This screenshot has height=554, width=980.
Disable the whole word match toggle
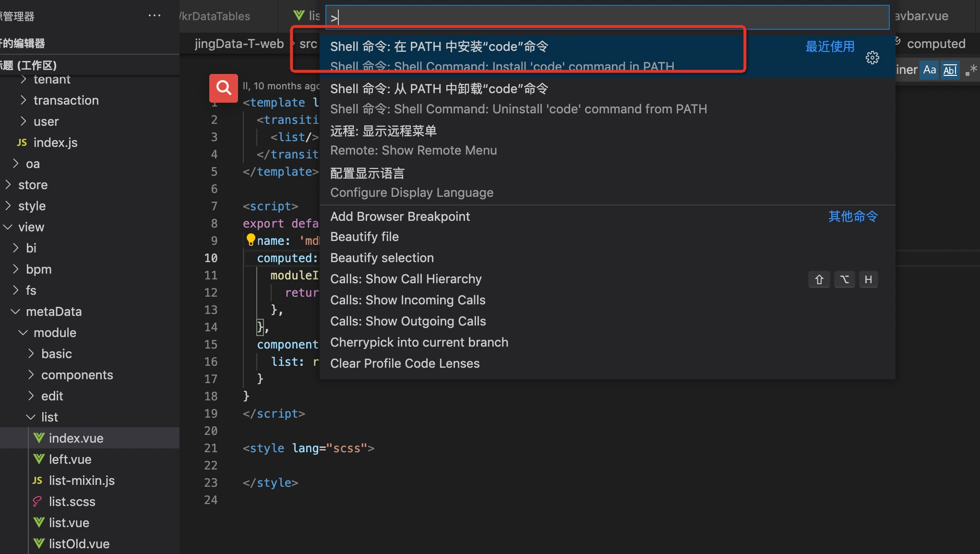pyautogui.click(x=950, y=70)
